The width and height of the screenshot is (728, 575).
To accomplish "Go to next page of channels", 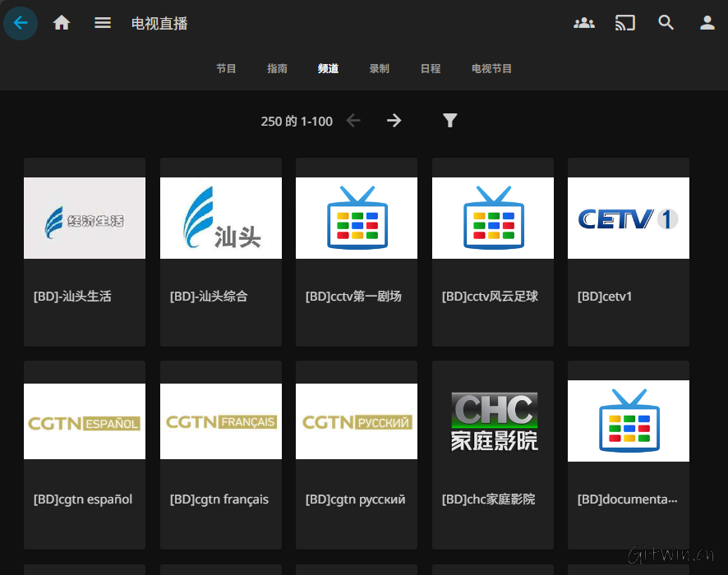I will pos(394,121).
